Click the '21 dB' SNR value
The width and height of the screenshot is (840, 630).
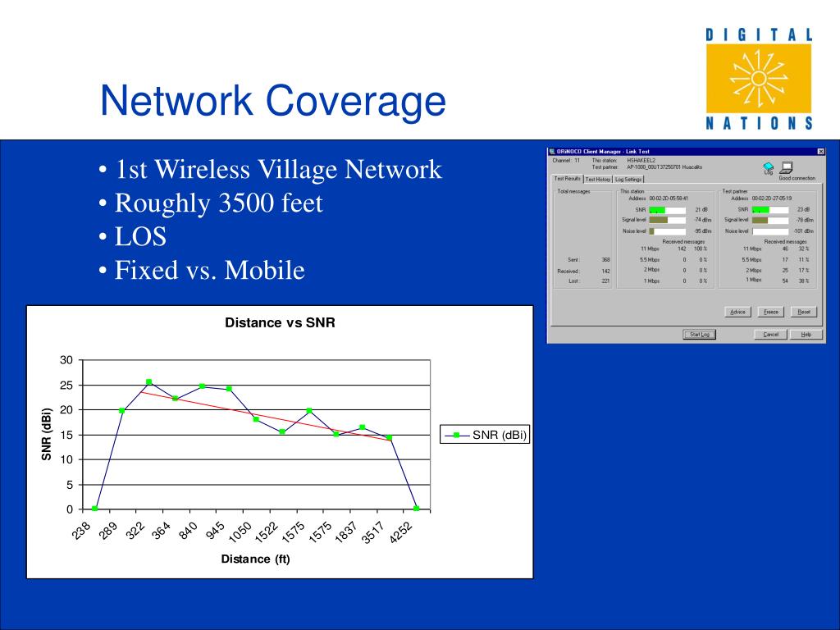point(701,210)
